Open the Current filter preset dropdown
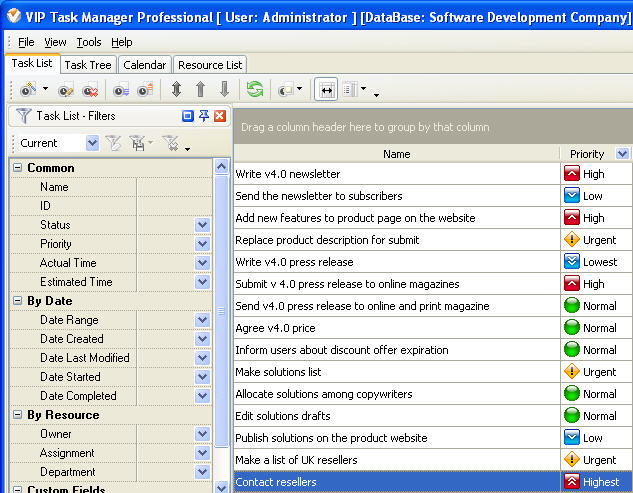This screenshot has height=493, width=633. 92,143
